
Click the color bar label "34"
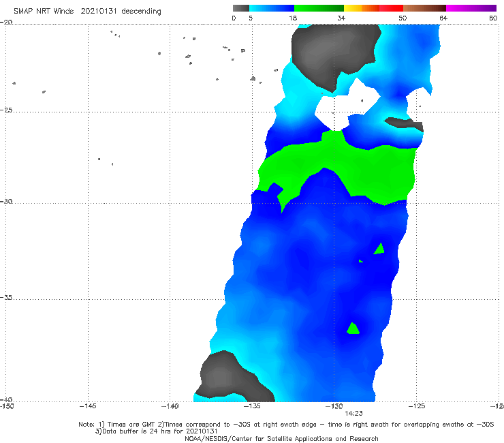click(x=341, y=18)
